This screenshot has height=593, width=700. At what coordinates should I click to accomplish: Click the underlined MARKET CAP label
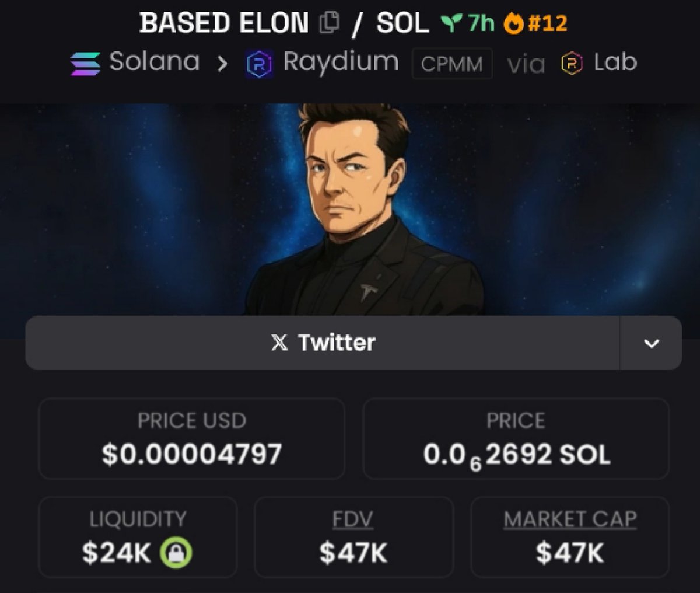pos(570,519)
